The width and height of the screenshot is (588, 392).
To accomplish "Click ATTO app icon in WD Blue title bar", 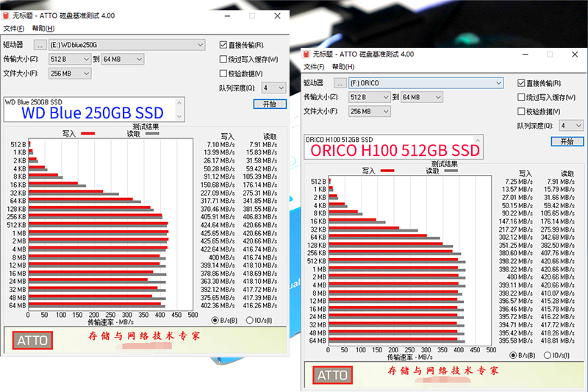I will coord(6,15).
